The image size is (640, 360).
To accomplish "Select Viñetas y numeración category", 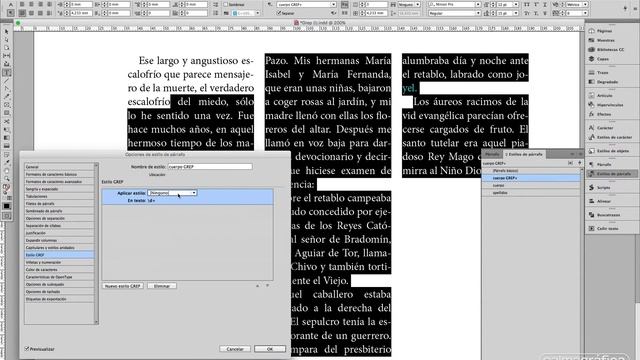I will (59, 262).
